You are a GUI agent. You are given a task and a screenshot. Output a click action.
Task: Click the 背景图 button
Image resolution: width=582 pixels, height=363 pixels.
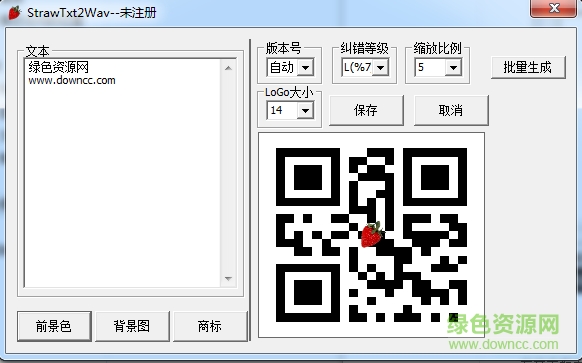pyautogui.click(x=132, y=326)
